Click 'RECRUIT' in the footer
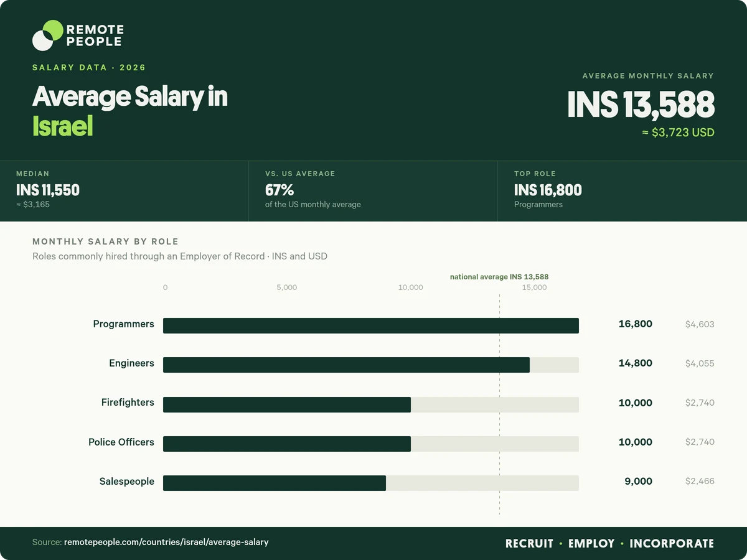The image size is (747, 560). click(529, 544)
